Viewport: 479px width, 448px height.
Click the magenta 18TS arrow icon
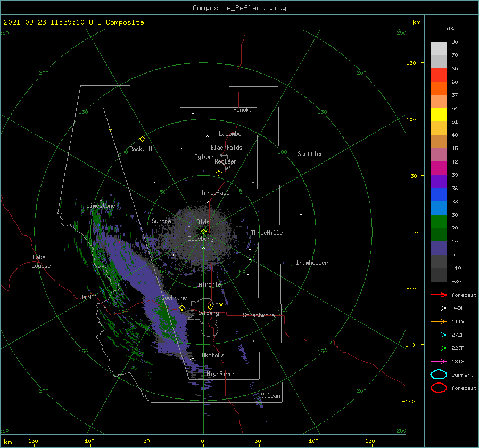coord(439,362)
